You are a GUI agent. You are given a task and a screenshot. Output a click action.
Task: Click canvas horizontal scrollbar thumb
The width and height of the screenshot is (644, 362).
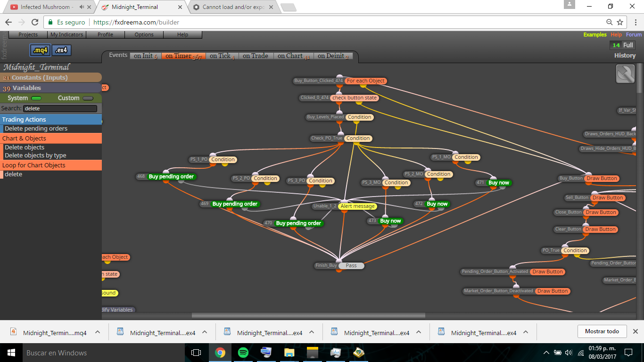click(308, 315)
